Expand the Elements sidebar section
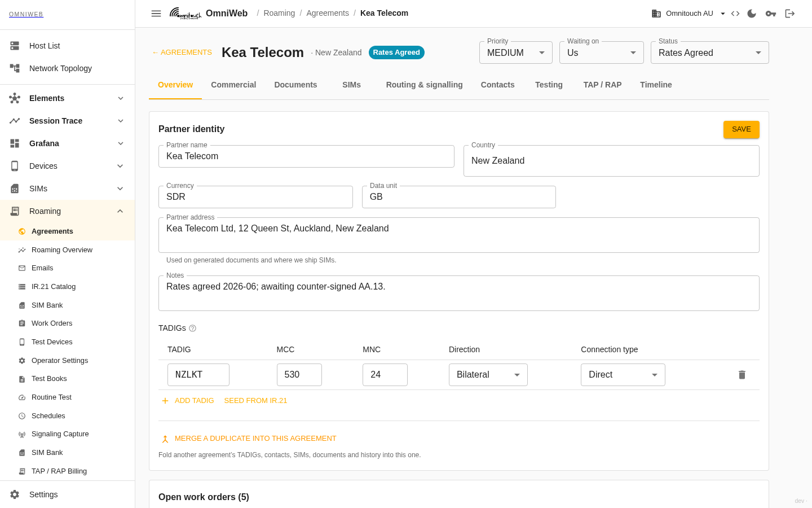The image size is (812, 508). [68, 98]
